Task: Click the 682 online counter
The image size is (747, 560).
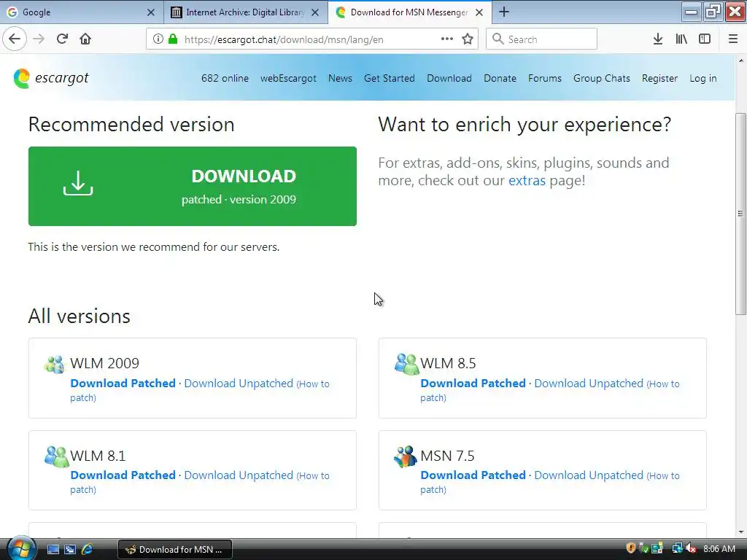Action: (225, 78)
